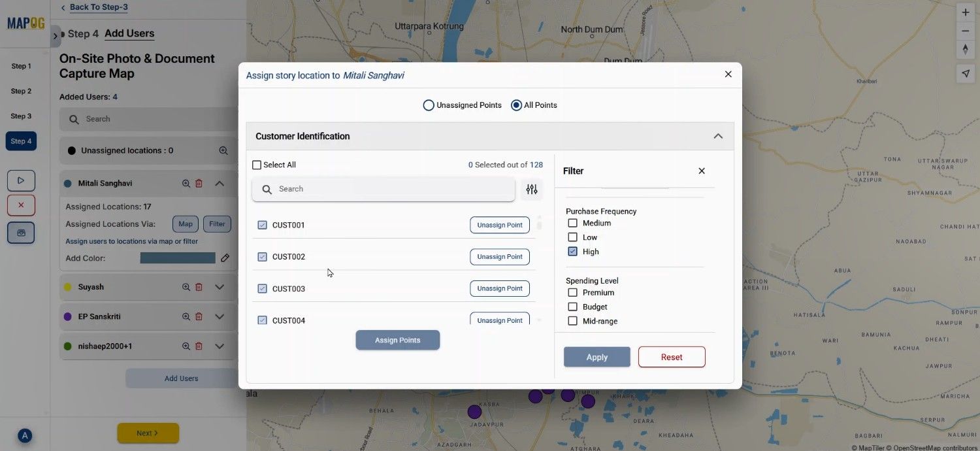This screenshot has height=451, width=980.
Task: Go to Step 2 in sidebar
Action: pyautogui.click(x=21, y=92)
